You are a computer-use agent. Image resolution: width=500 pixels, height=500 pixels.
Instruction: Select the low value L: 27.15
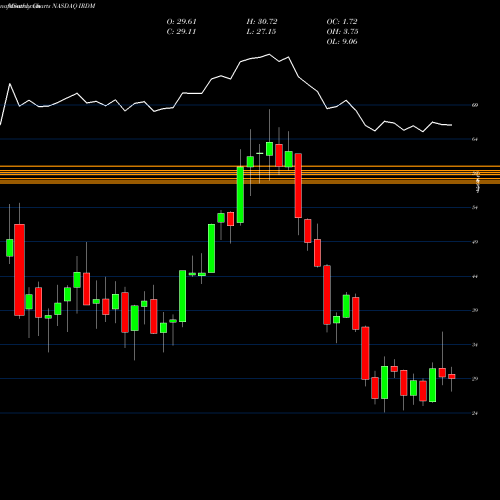261,32
